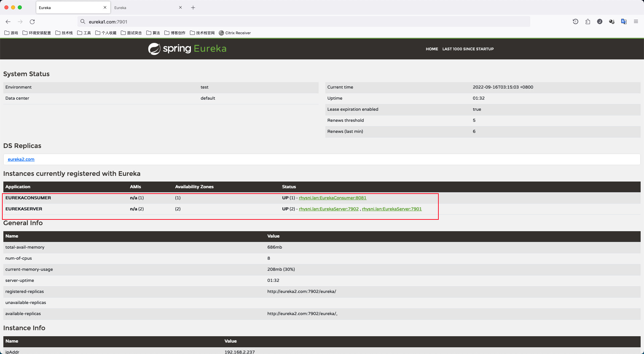Click the total-avail-memory value 686mb
The width and height of the screenshot is (644, 354).
point(275,247)
